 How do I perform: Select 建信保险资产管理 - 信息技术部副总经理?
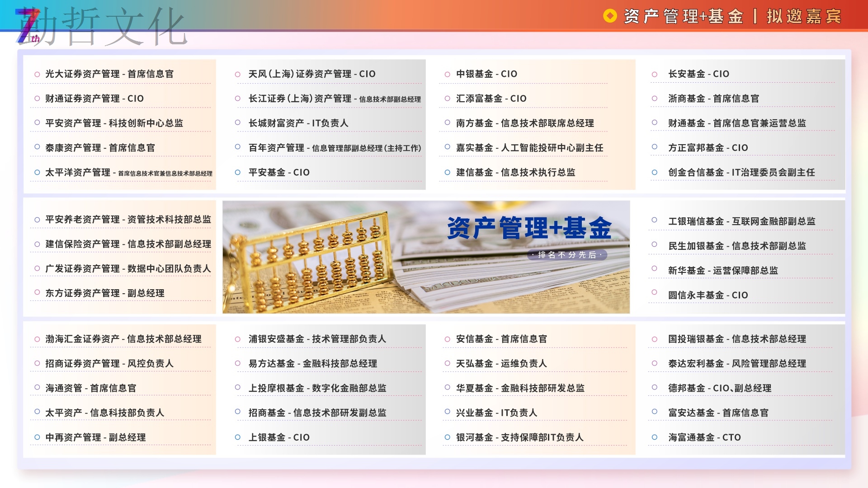(128, 244)
